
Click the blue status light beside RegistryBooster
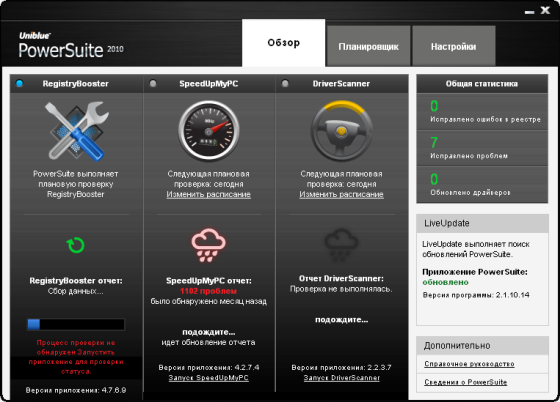point(20,84)
